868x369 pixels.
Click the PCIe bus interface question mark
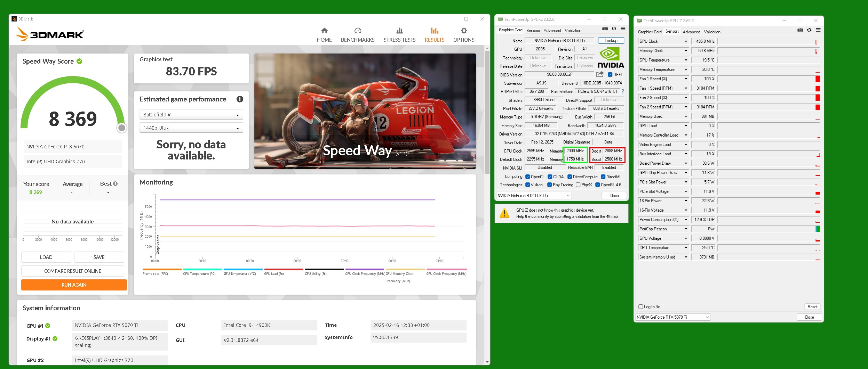coord(623,91)
